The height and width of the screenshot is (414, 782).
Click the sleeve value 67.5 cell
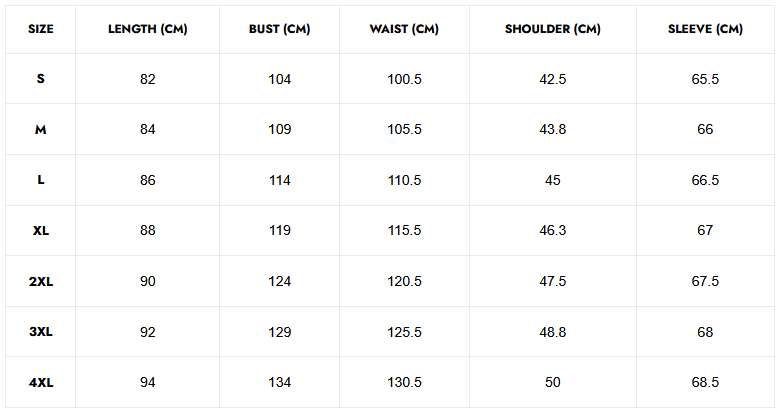point(705,282)
